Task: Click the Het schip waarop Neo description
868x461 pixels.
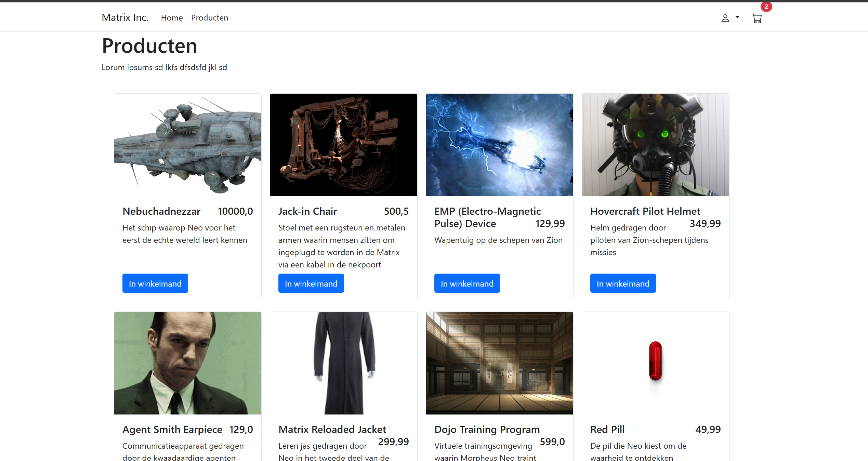Action: tap(185, 234)
